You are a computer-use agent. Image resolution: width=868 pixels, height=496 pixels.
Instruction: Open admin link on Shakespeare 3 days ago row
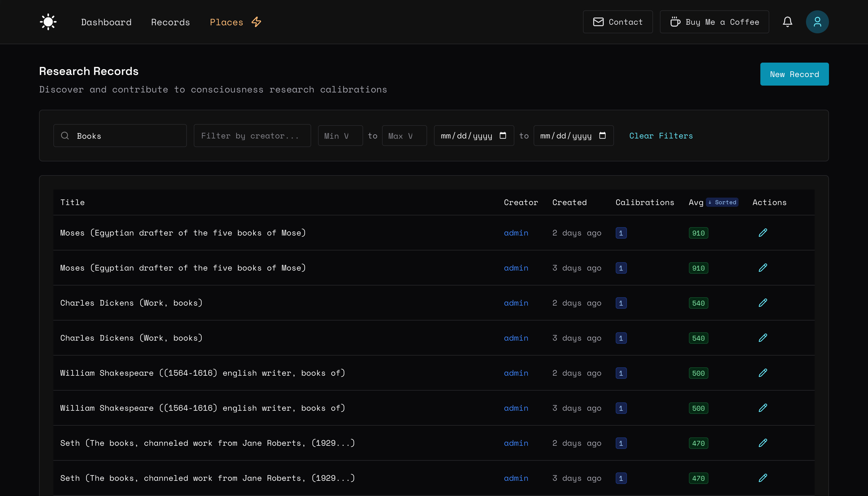tap(516, 408)
